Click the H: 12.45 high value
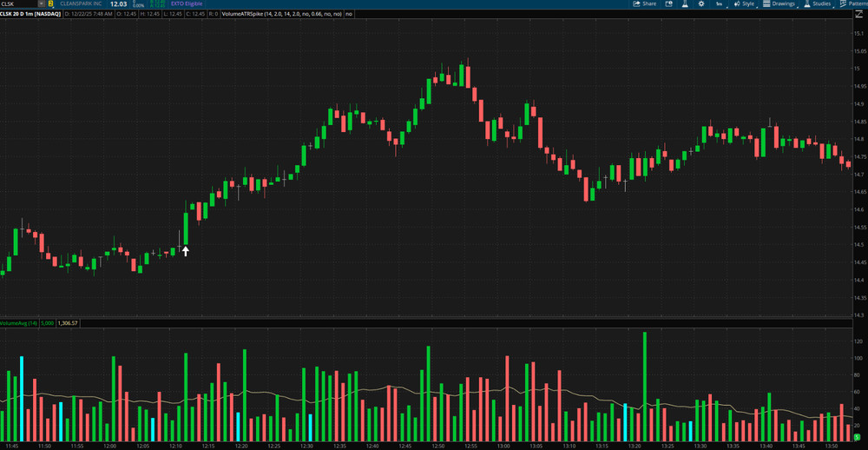Image resolution: width=868 pixels, height=450 pixels. click(x=152, y=13)
